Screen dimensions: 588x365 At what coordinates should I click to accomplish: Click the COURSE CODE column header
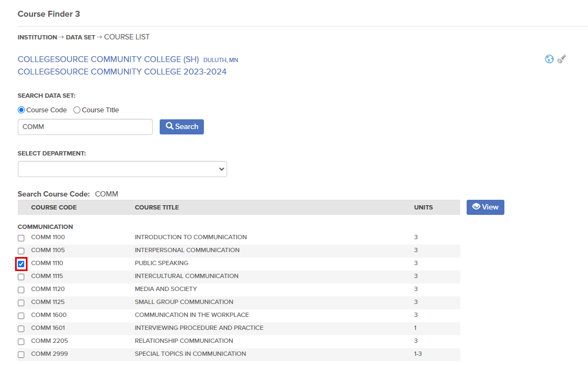pos(54,207)
